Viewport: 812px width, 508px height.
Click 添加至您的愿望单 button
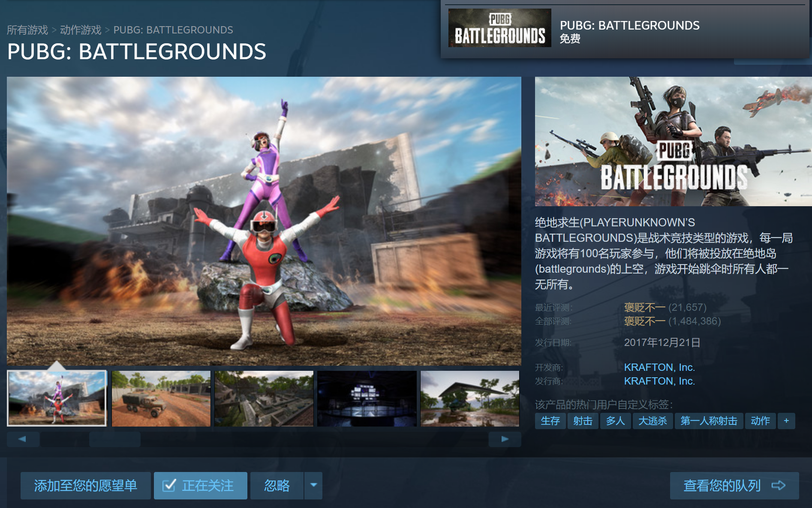(x=86, y=486)
